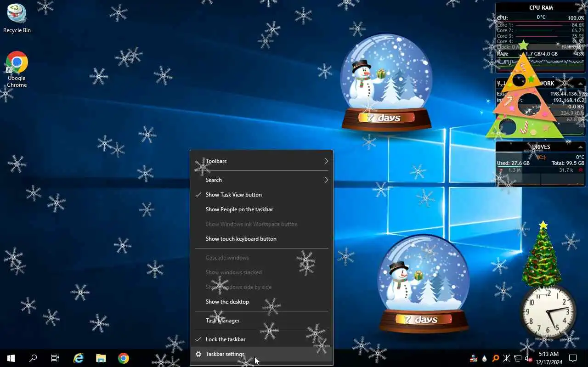588x367 pixels.
Task: Collapse the NETWORK gadget with its arrow
Action: [581, 84]
